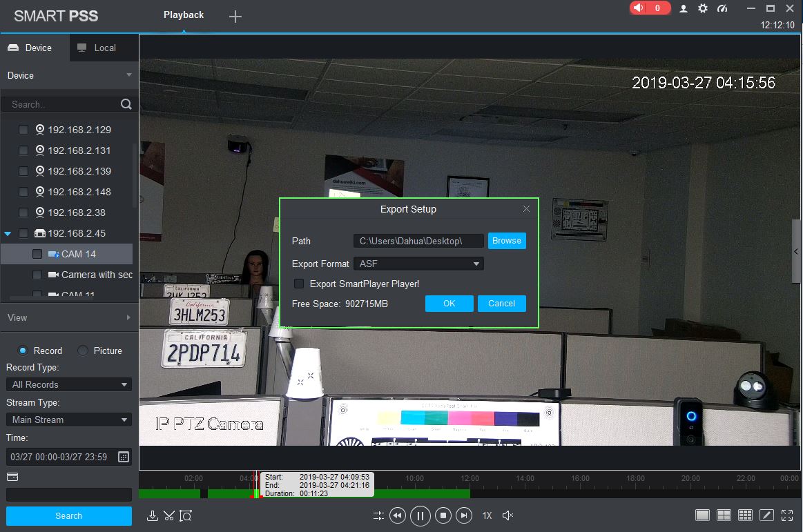Check the box for 192.168.2.131

tap(23, 150)
